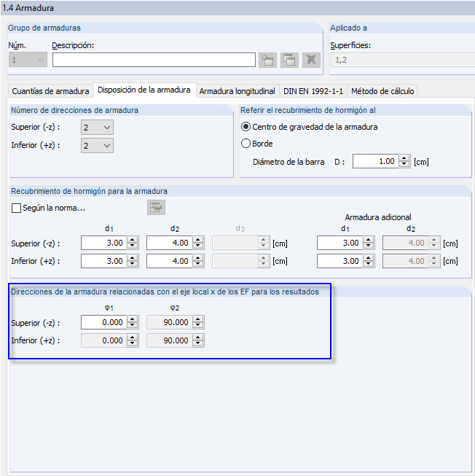
Task: Go to Método de cálculo tab
Action: (382, 91)
